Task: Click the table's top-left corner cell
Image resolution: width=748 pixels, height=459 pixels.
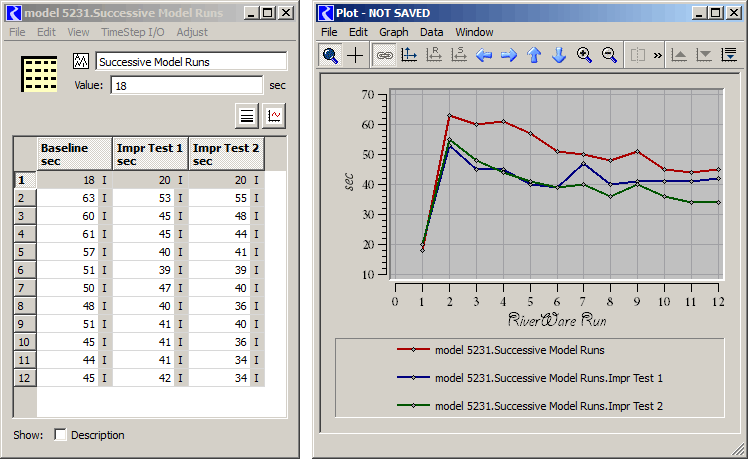Action: (x=25, y=154)
